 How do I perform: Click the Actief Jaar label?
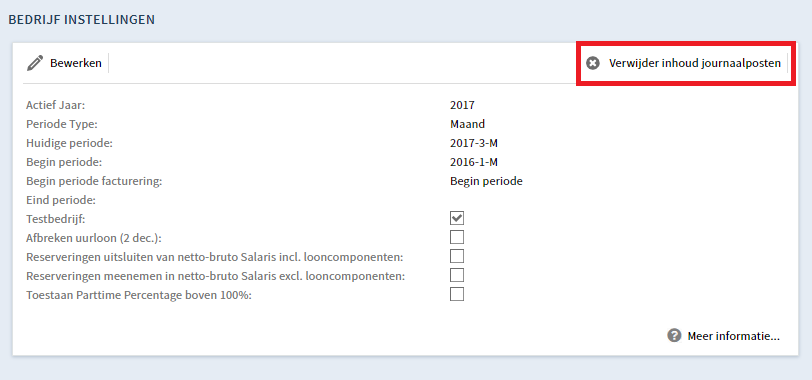coord(55,105)
